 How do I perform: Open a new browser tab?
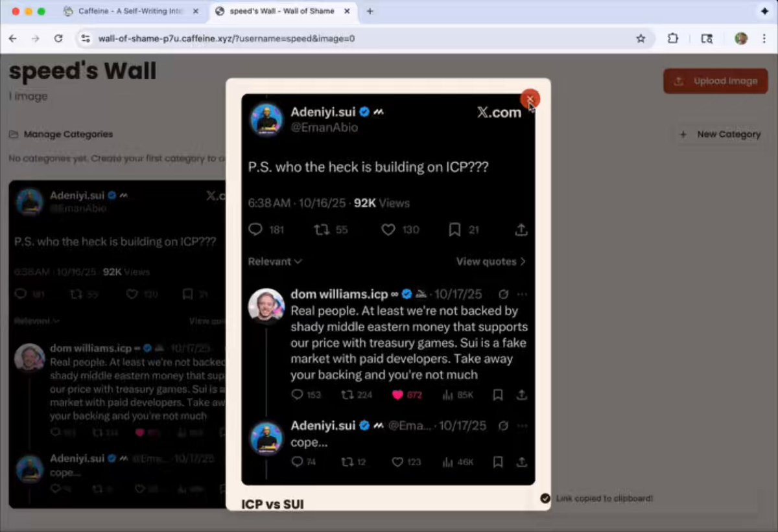click(x=370, y=11)
